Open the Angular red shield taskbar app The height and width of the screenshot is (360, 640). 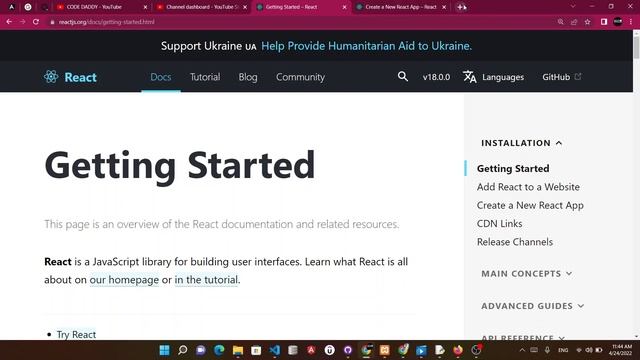[x=311, y=350]
